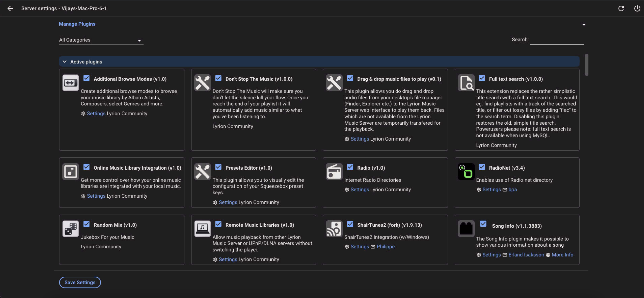Go back using the arrow icon
644x298 pixels.
(x=10, y=8)
